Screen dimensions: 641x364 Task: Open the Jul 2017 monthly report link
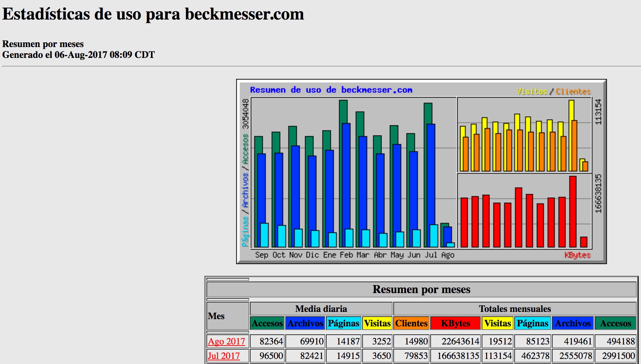223,356
